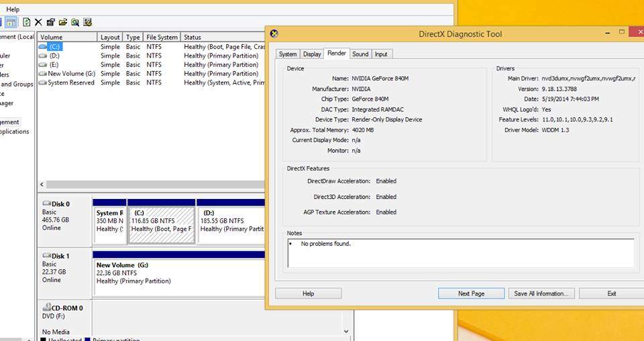644x341 pixels.
Task: Click the device name NVIDIA GeForce 840M
Action: (x=380, y=78)
